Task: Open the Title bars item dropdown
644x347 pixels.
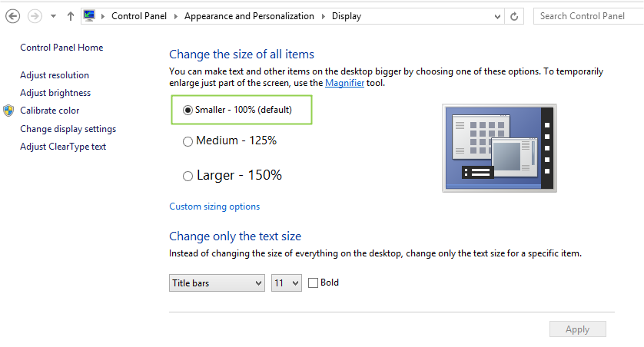Action: [x=217, y=283]
